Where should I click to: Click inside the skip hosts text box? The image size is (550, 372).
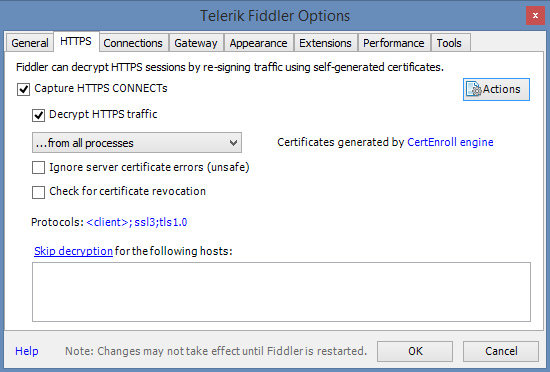281,292
